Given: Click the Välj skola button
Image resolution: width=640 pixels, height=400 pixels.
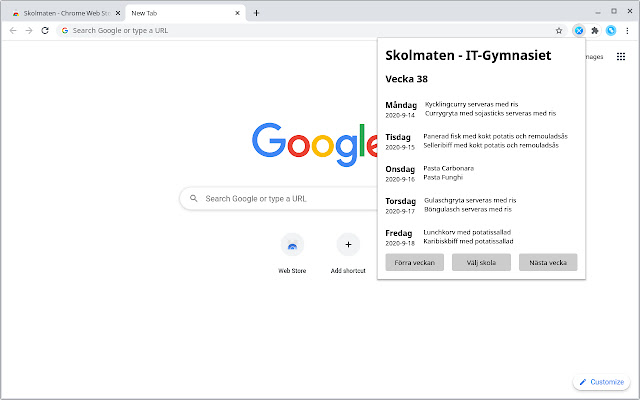Looking at the screenshot, I should click(481, 262).
